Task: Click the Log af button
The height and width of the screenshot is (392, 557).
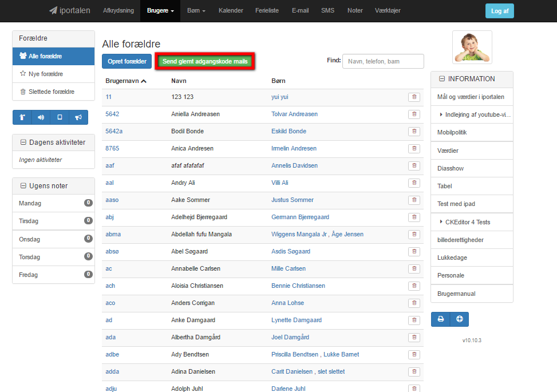Action: click(499, 11)
